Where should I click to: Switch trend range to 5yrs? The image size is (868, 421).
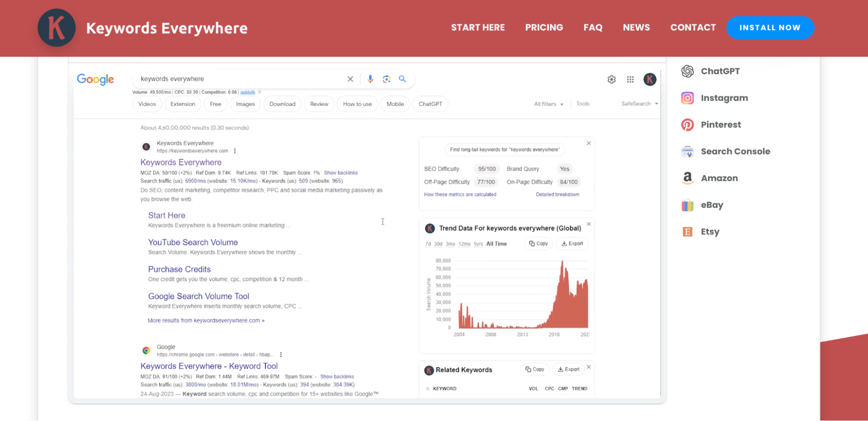tap(478, 244)
